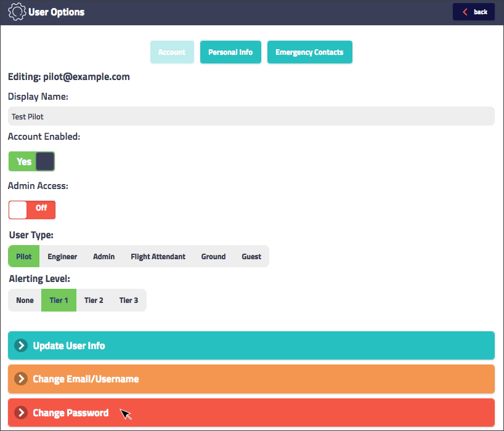
Task: Set alerting level to Tier 3
Action: tap(129, 300)
